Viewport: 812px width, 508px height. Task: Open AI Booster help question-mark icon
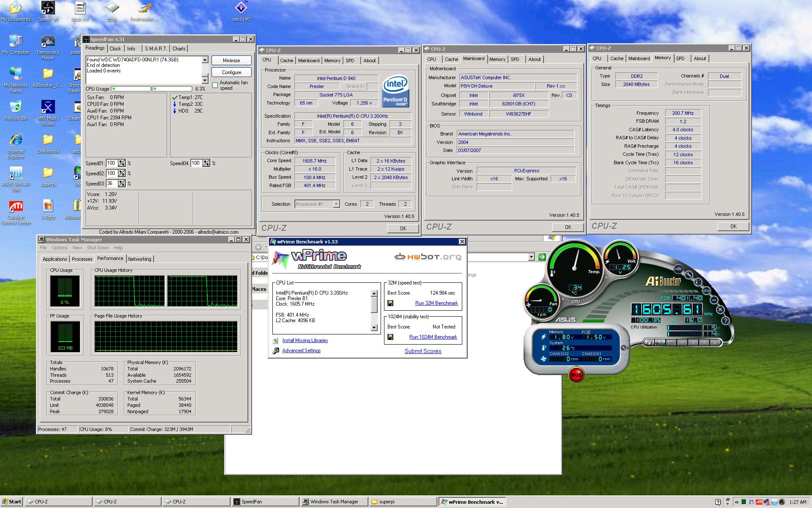(726, 320)
